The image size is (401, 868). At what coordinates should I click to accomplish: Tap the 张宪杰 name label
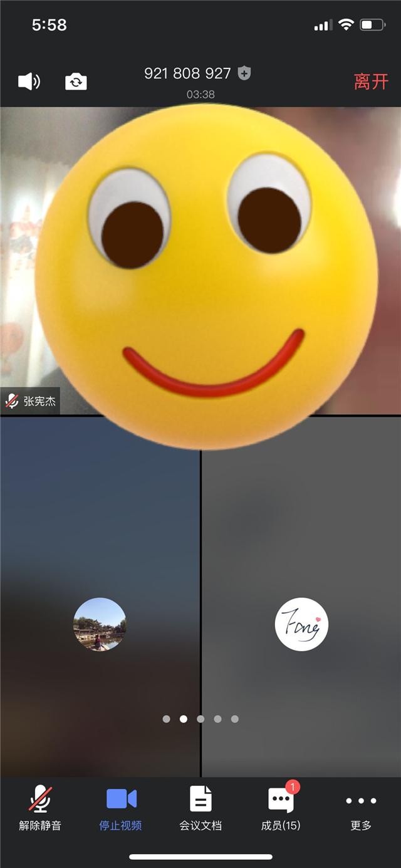click(x=39, y=402)
